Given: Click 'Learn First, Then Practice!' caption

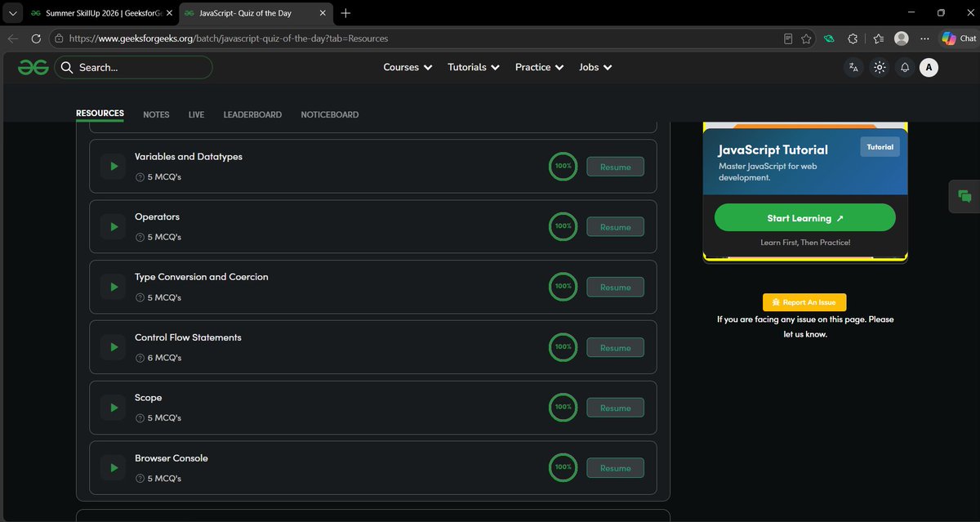Looking at the screenshot, I should tap(805, 243).
